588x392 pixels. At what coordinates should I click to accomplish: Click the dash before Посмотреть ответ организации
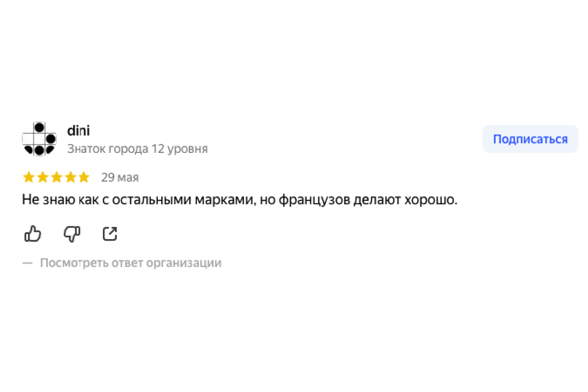click(x=27, y=263)
